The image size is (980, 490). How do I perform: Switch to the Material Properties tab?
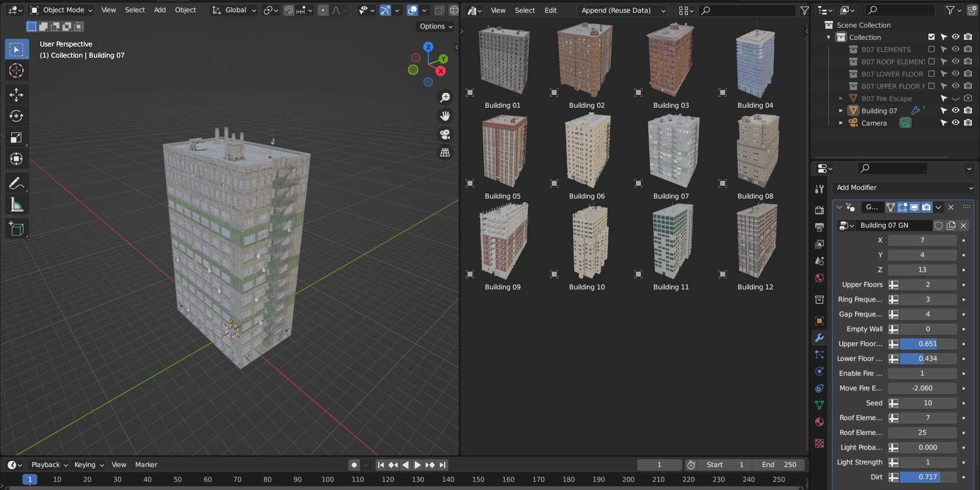point(819,422)
